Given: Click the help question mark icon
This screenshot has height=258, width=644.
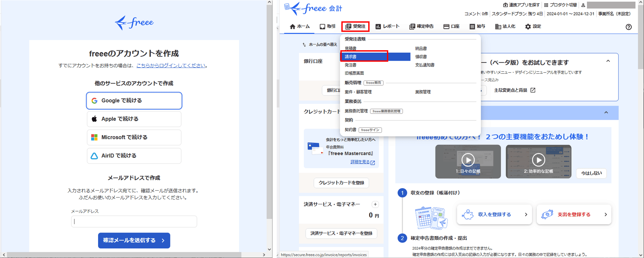Looking at the screenshot, I should (x=629, y=27).
